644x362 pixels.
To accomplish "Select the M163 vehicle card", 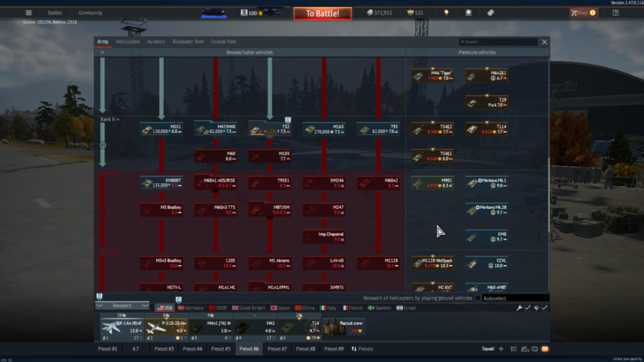I will [324, 129].
